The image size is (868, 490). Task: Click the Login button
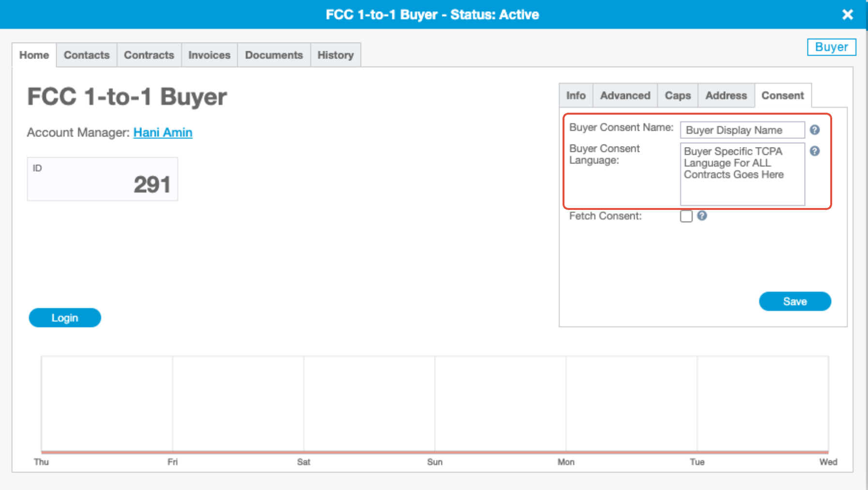[x=65, y=318]
